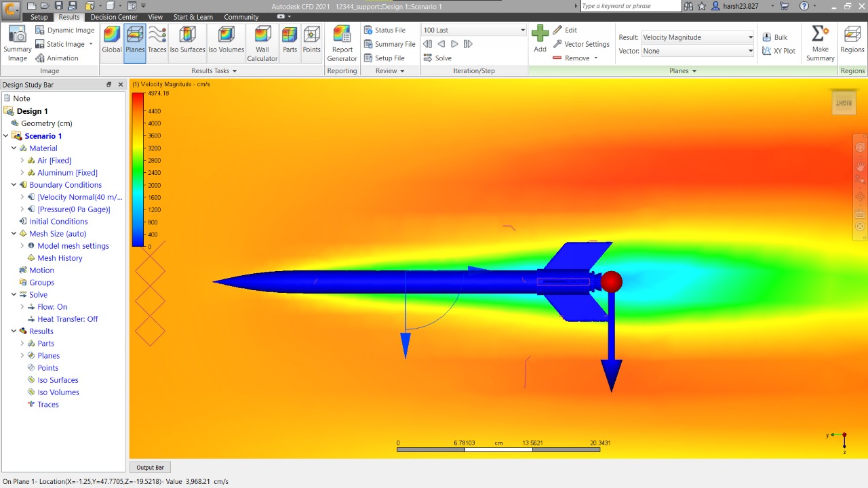Viewport: 868px width, 488px height.
Task: Expand the Review panel menu
Action: (402, 71)
